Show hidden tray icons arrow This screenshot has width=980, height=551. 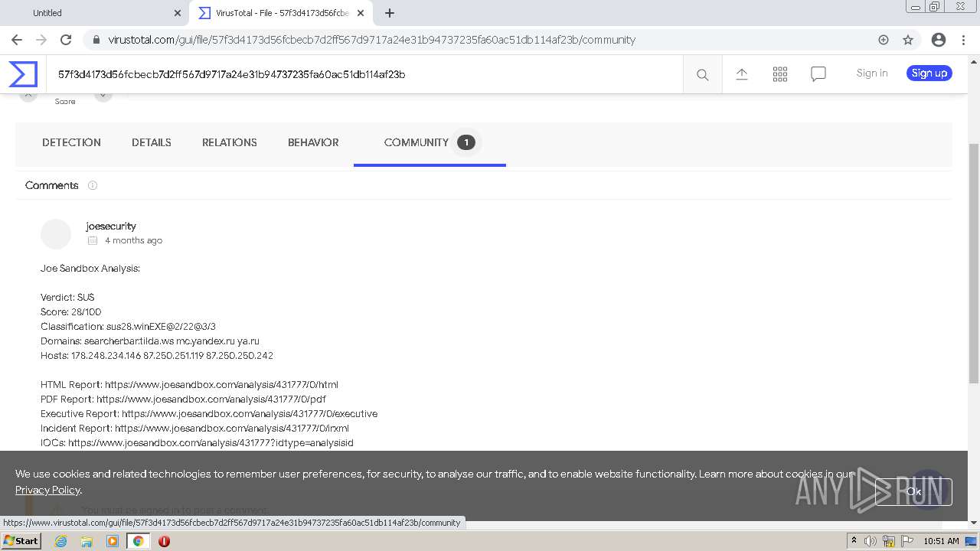854,541
